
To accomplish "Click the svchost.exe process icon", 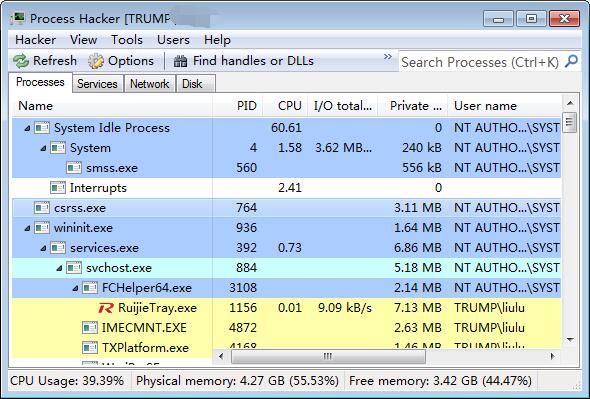I will point(74,268).
